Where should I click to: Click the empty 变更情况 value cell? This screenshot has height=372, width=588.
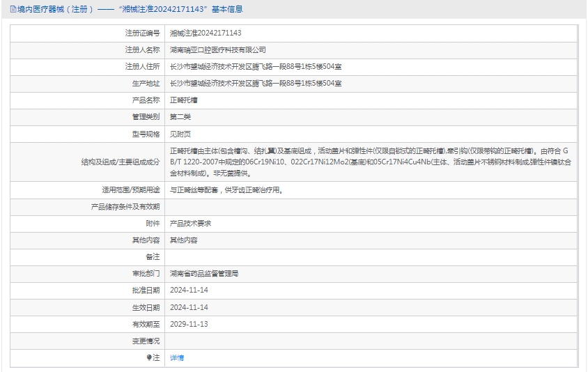(369, 341)
